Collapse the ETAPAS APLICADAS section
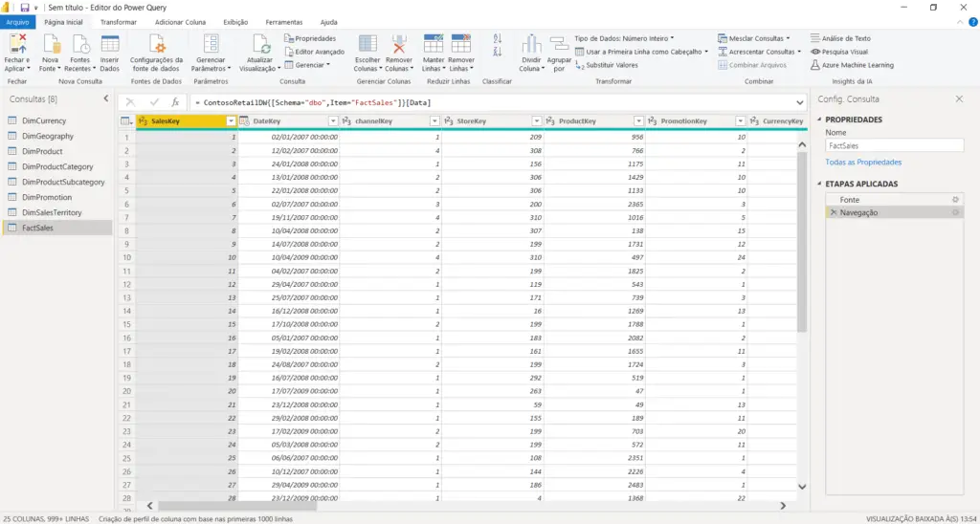The width and height of the screenshot is (980, 524). tap(819, 184)
